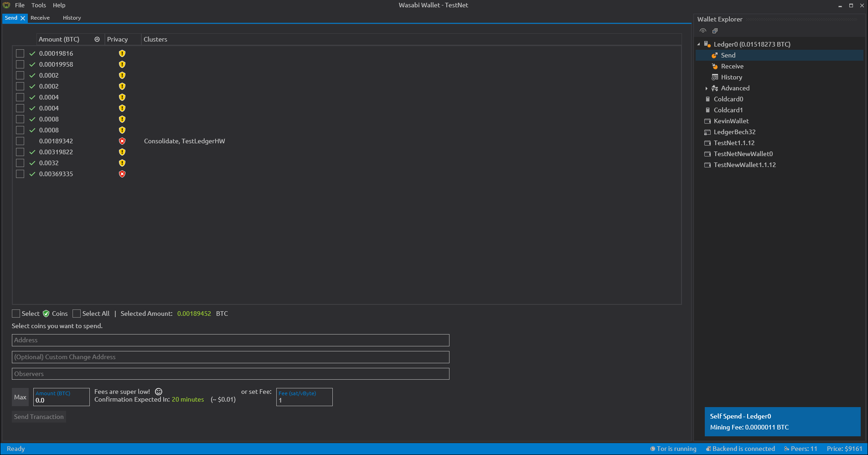Tick the checkbox for coin 0.0032
Screen dimensions: 868x455
click(20, 163)
